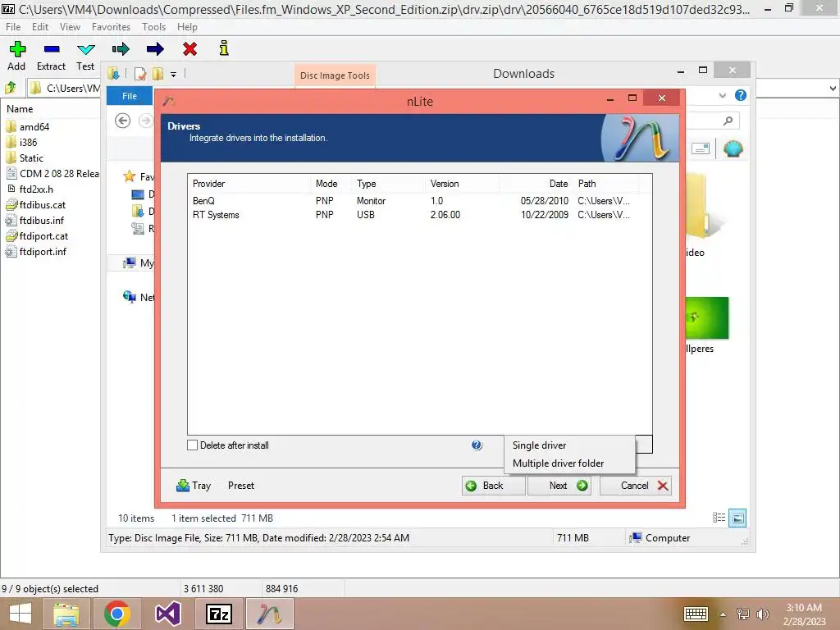Open File Explorer from the taskbar
This screenshot has width=840, height=630.
pos(66,614)
